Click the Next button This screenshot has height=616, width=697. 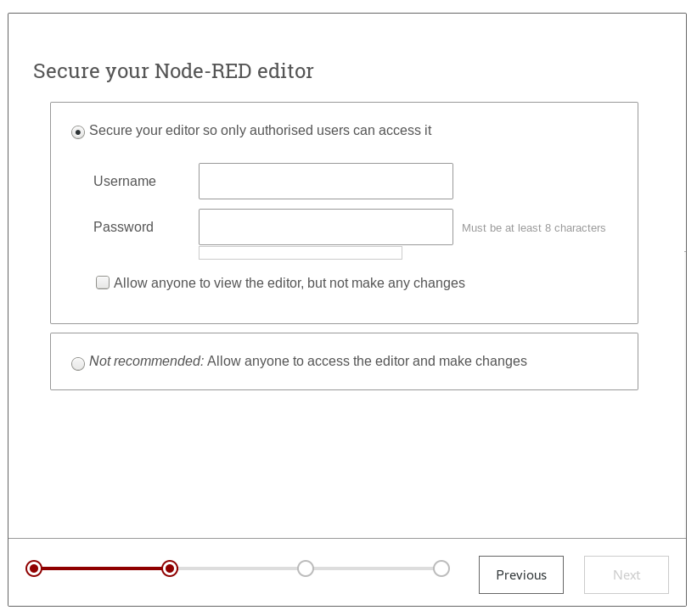tap(627, 574)
